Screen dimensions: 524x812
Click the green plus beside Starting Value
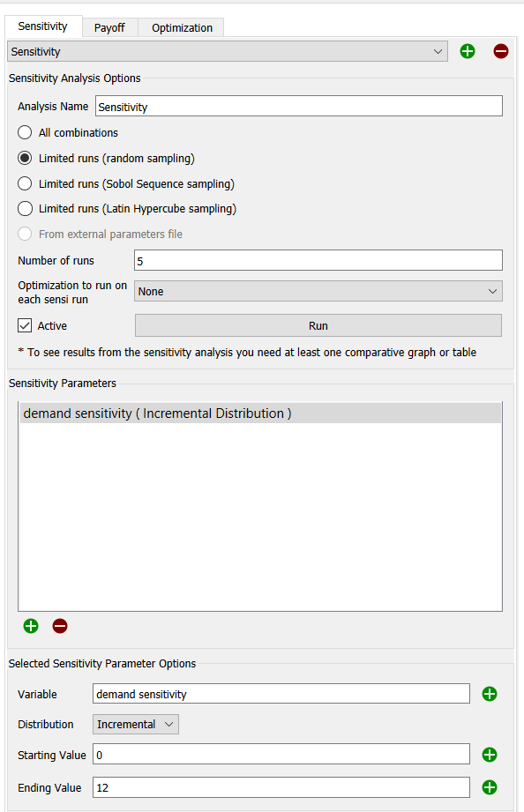490,755
